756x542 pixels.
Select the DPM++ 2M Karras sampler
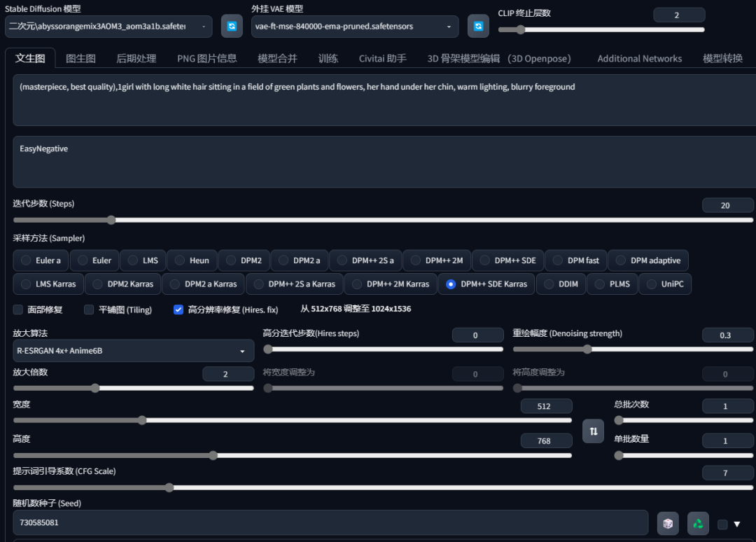(x=391, y=284)
